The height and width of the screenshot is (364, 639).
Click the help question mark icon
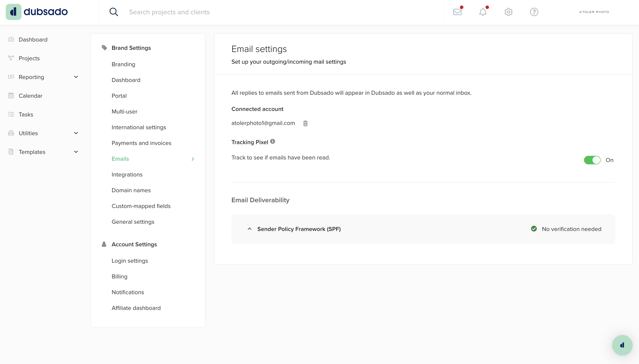click(x=534, y=12)
